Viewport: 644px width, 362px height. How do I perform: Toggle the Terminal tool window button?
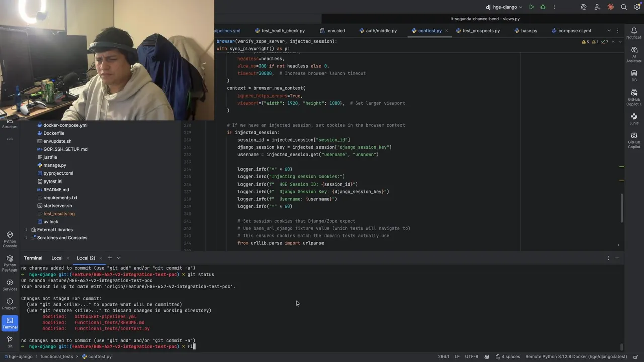click(10, 323)
